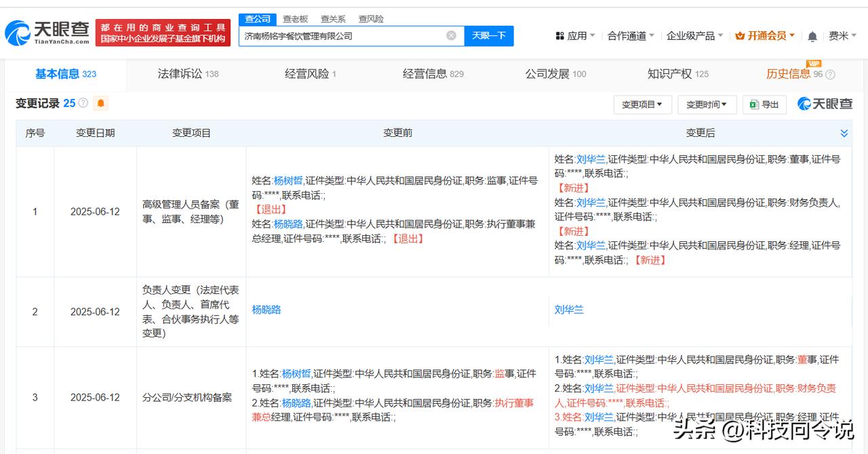This screenshot has height=454, width=868.
Task: Select the 查老板 search tab
Action: pos(295,19)
